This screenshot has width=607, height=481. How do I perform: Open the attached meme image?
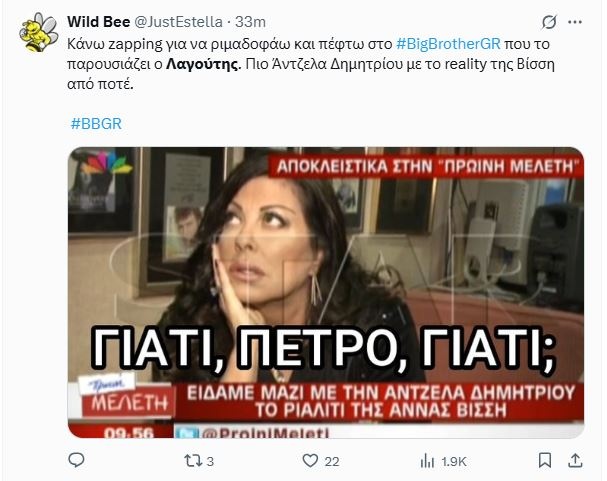point(326,292)
